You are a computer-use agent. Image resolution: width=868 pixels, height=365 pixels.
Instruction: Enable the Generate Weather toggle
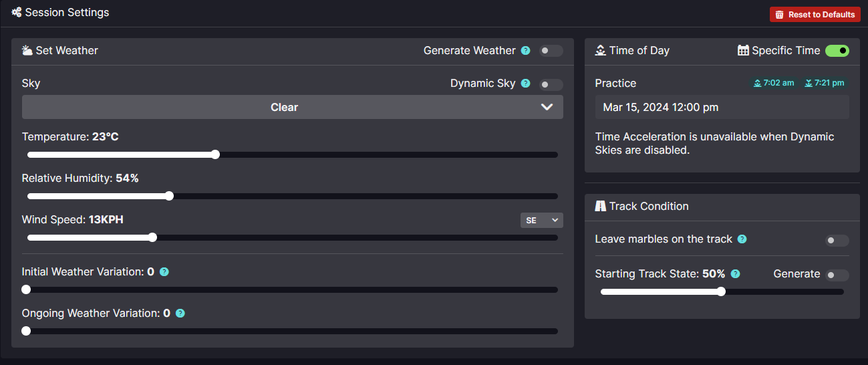point(551,51)
